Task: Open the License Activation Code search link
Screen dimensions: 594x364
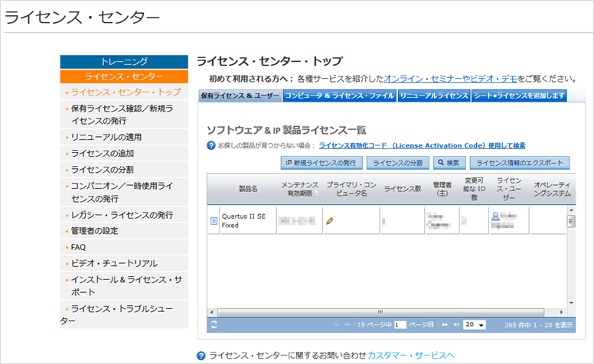Action: click(x=422, y=145)
